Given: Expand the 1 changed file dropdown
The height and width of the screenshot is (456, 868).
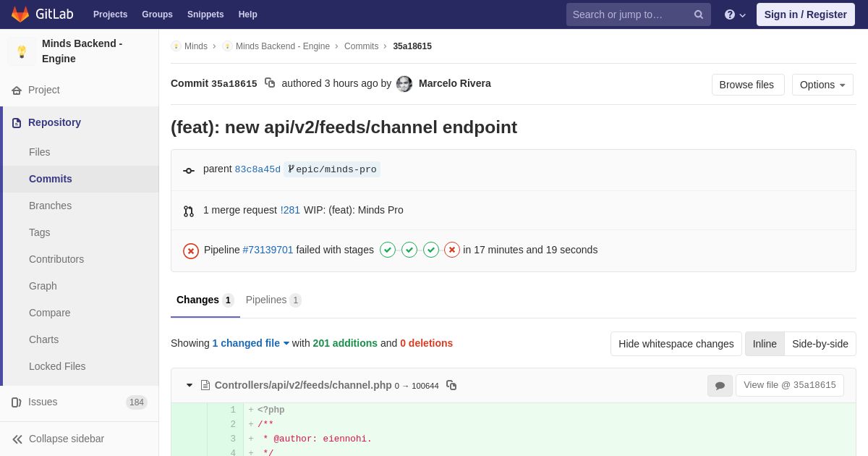Looking at the screenshot, I should pos(251,343).
